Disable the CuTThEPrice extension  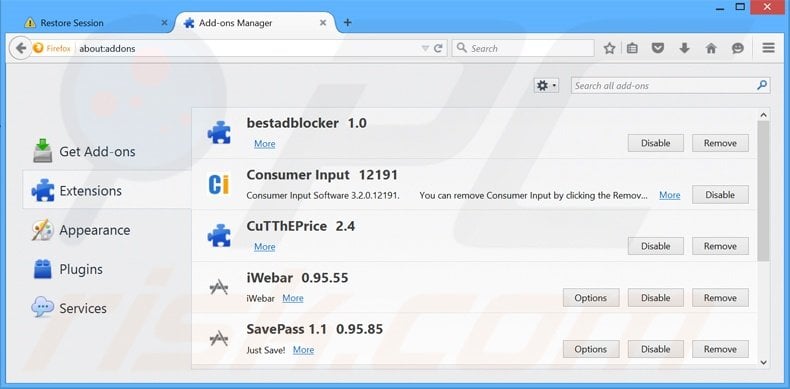655,246
